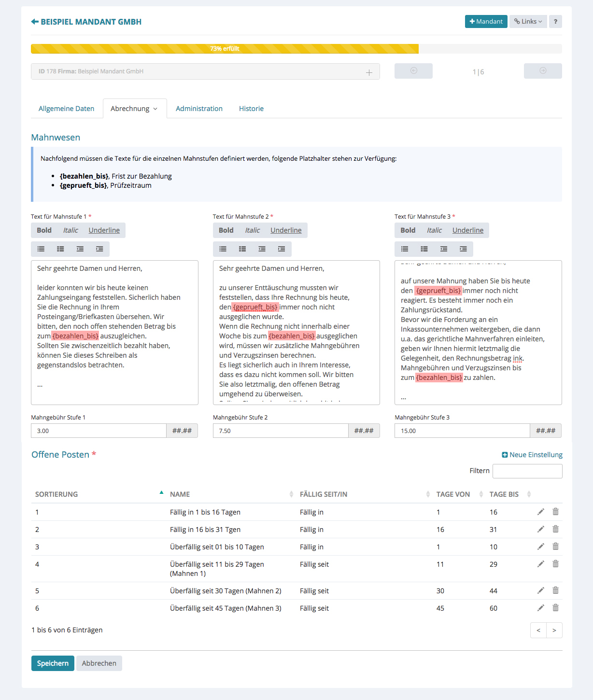Expand the Links dropdown
The width and height of the screenshot is (593, 700).
(x=528, y=22)
